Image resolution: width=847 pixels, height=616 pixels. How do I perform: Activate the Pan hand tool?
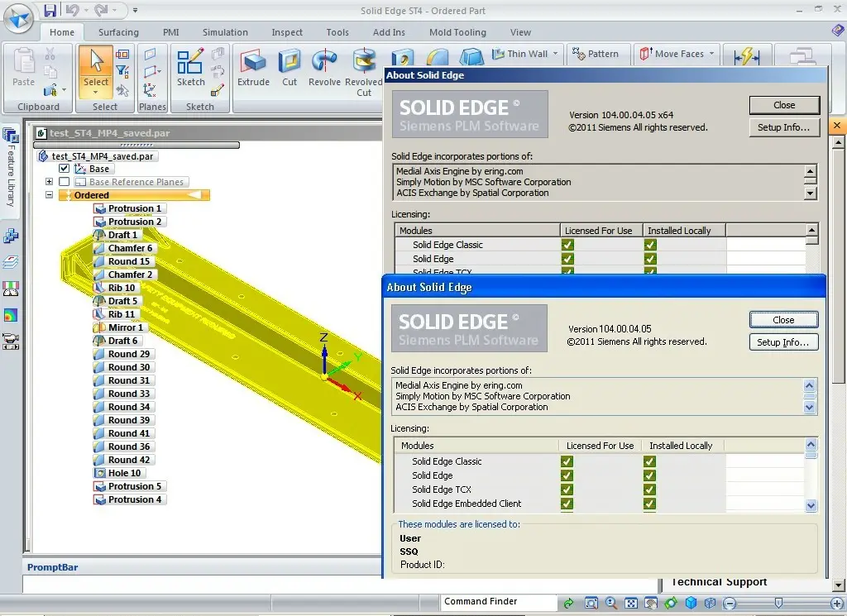point(651,603)
